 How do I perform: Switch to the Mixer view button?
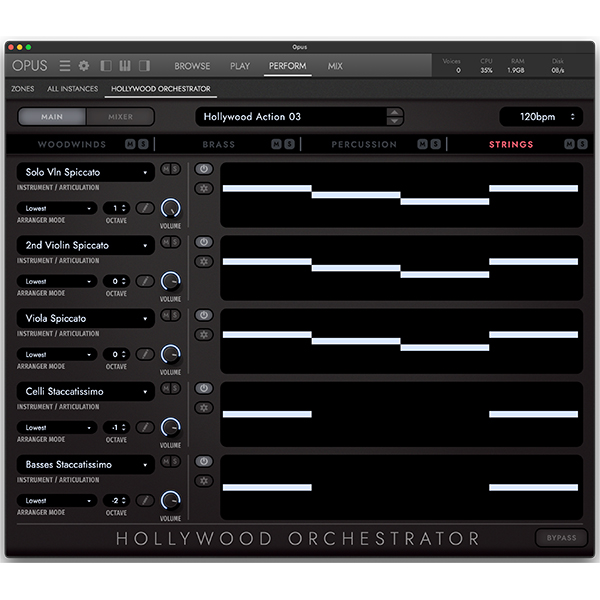point(120,117)
